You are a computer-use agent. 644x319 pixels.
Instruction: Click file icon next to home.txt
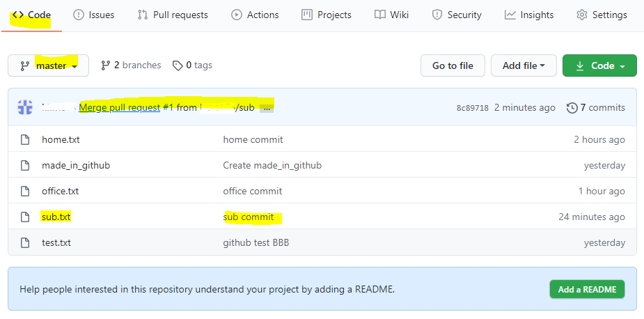click(x=25, y=140)
